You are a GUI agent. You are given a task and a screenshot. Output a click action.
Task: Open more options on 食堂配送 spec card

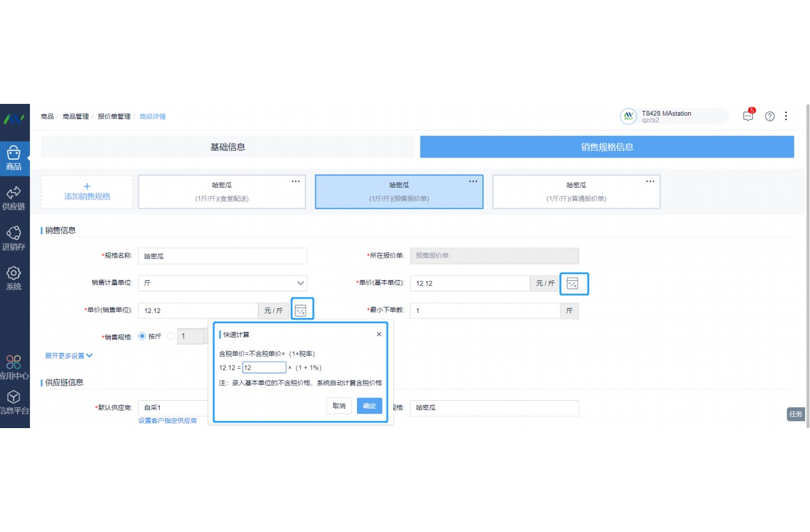point(296,181)
